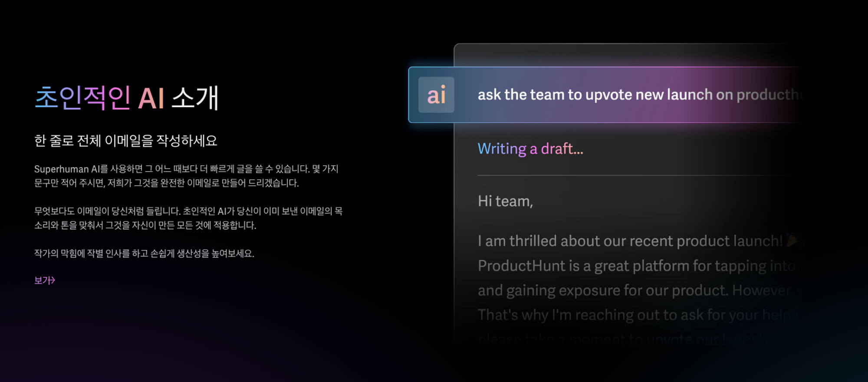Click the "Hi team," greeting line
This screenshot has height=382, width=868.
tap(505, 201)
